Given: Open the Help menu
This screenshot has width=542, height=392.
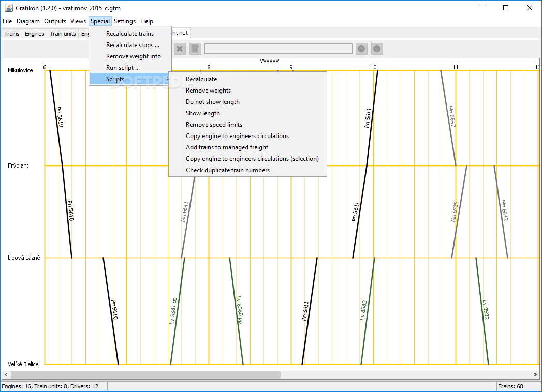Looking at the screenshot, I should point(147,21).
